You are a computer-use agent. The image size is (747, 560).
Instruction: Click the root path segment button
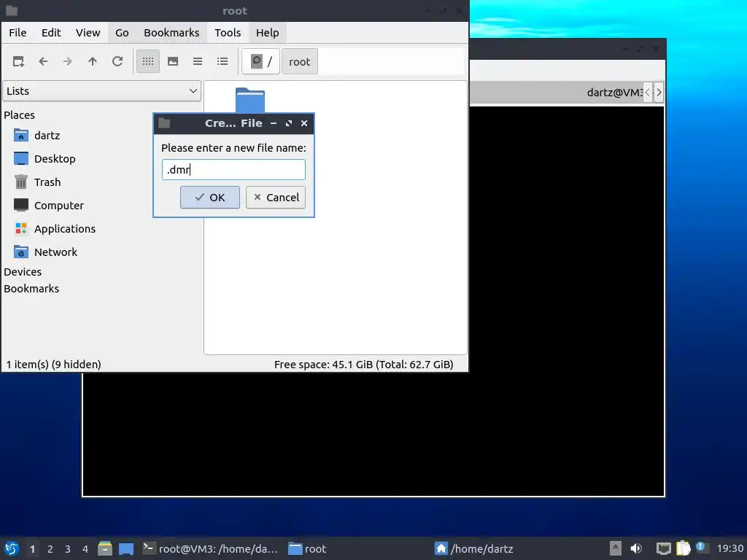click(300, 61)
